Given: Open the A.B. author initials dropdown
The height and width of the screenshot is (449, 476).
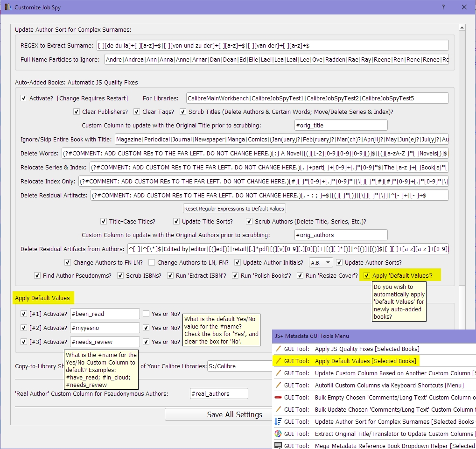Looking at the screenshot, I should (321, 262).
